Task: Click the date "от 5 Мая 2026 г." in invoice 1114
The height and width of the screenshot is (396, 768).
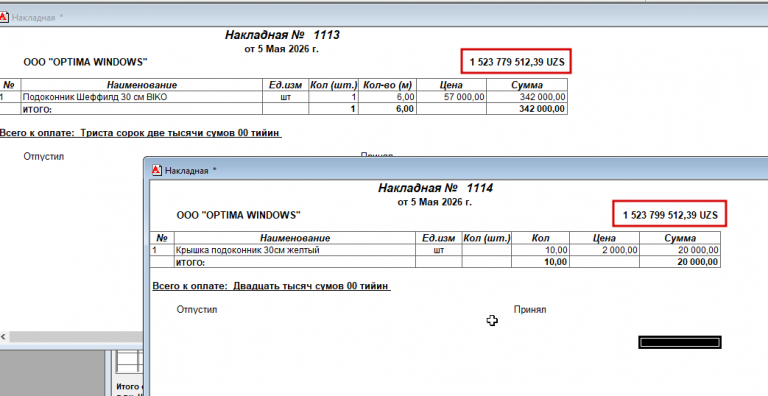Action: click(x=435, y=202)
